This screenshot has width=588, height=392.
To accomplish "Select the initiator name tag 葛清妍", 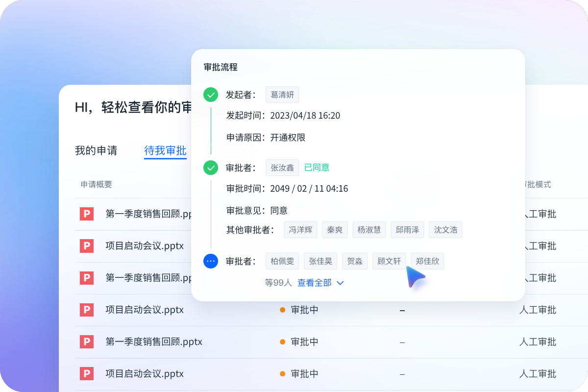I will tap(282, 95).
